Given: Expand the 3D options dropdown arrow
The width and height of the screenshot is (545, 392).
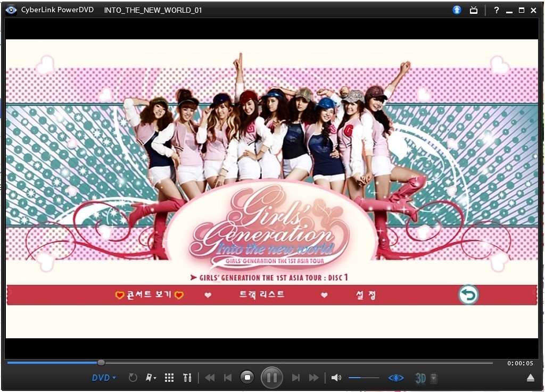Looking at the screenshot, I should pos(434,378).
